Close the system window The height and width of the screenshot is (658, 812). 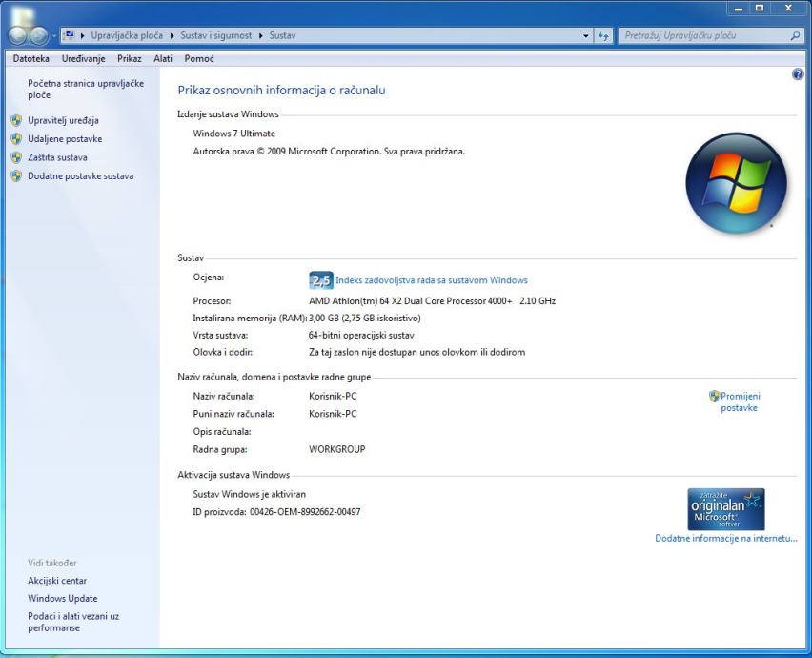click(x=788, y=9)
